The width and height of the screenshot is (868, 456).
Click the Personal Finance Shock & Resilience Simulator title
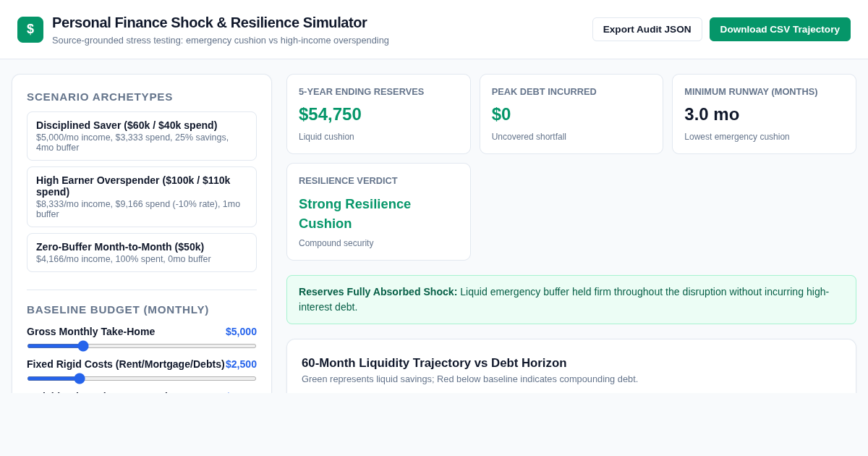click(x=210, y=22)
